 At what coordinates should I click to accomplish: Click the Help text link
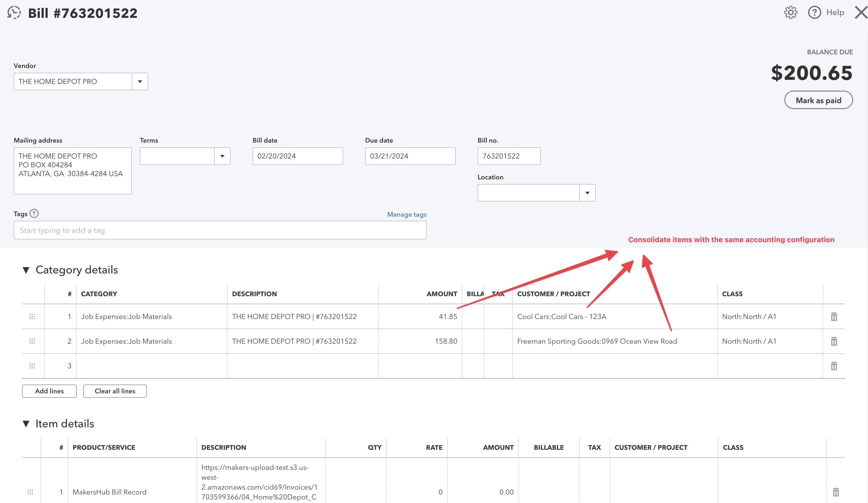point(835,12)
